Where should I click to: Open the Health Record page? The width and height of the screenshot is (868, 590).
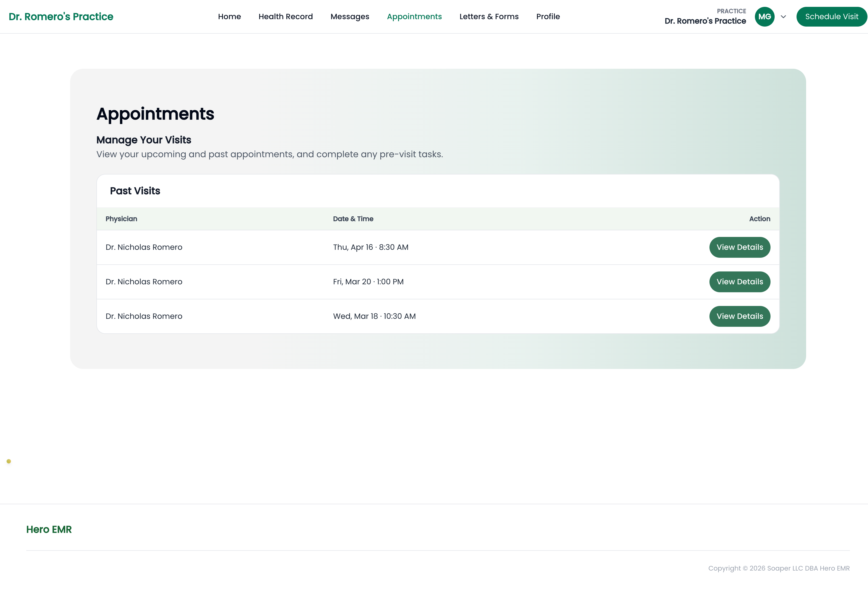coord(285,16)
